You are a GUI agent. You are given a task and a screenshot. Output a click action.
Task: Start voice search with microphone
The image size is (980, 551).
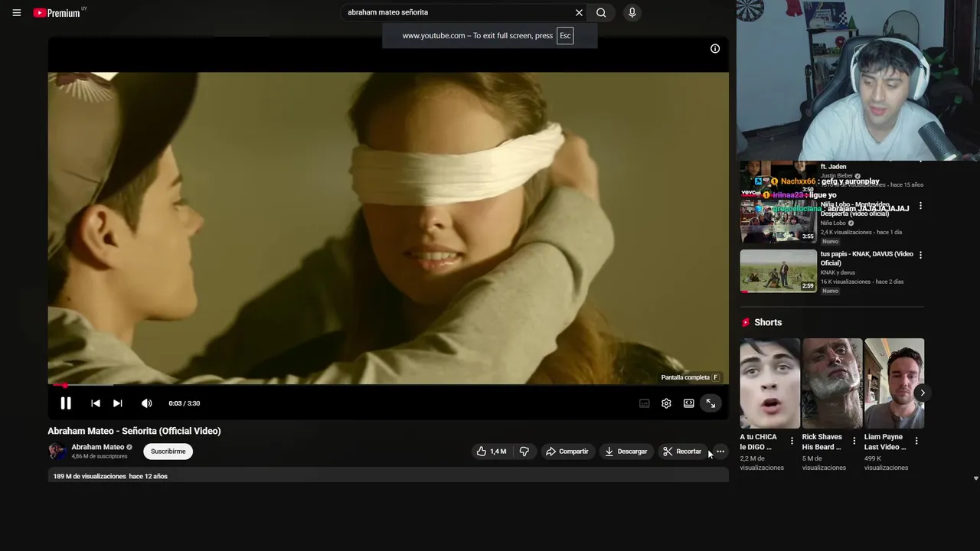point(632,12)
